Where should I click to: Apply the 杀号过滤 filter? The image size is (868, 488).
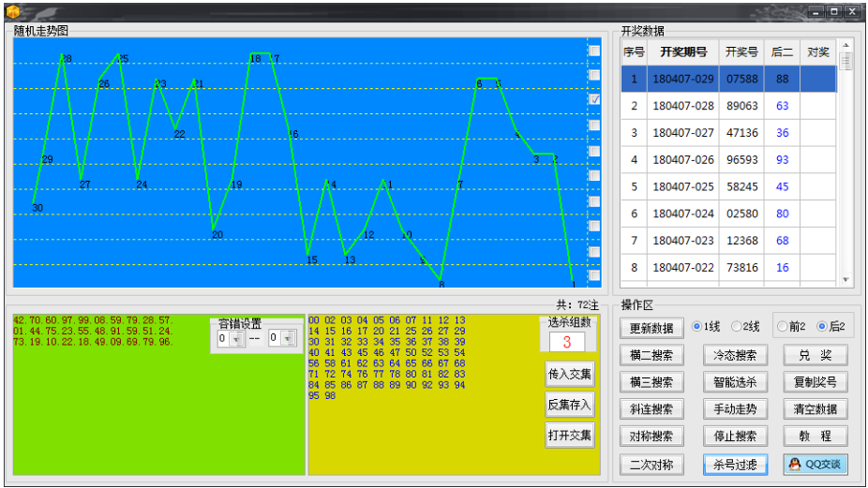coord(735,465)
